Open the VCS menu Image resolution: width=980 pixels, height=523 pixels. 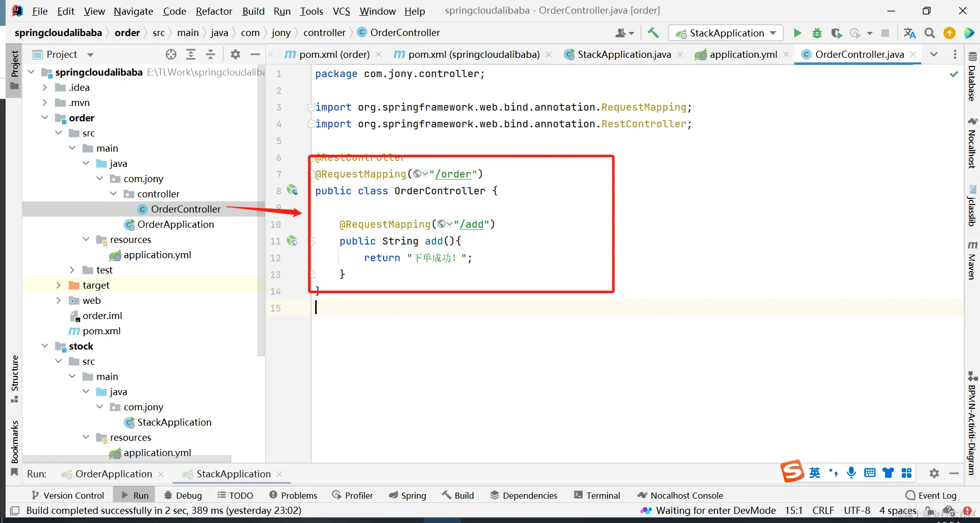(x=342, y=11)
